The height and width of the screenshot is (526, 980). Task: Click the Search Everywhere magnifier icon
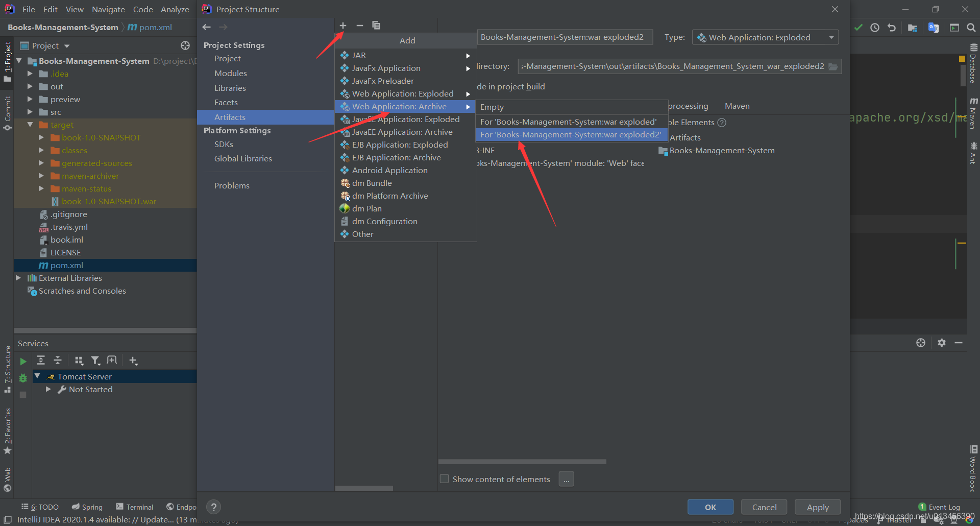pyautogui.click(x=971, y=28)
